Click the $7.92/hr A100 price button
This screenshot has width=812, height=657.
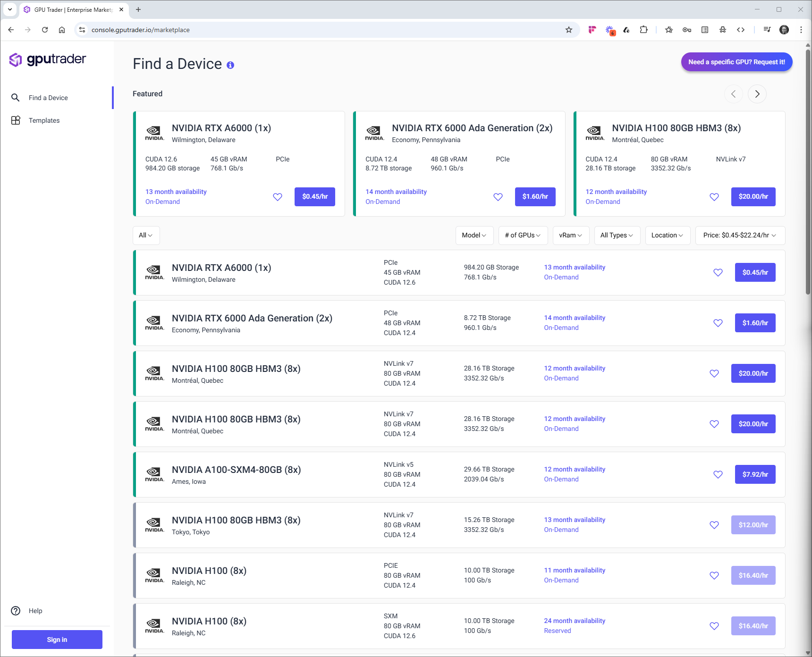pyautogui.click(x=755, y=474)
